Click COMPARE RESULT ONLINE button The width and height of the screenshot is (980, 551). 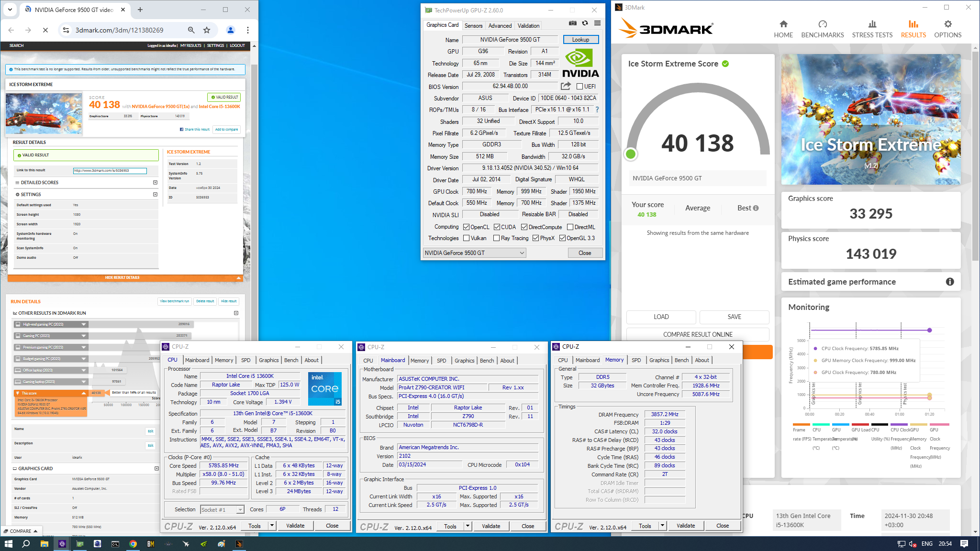point(698,334)
